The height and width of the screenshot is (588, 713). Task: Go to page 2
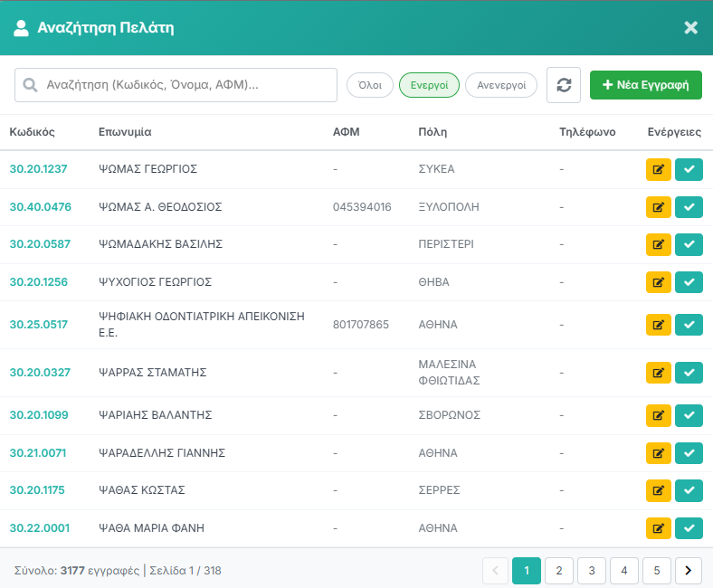(x=559, y=570)
